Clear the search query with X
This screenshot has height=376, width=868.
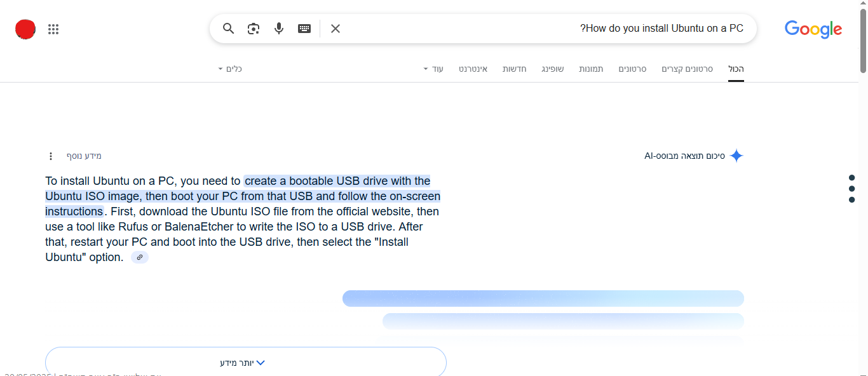click(336, 29)
